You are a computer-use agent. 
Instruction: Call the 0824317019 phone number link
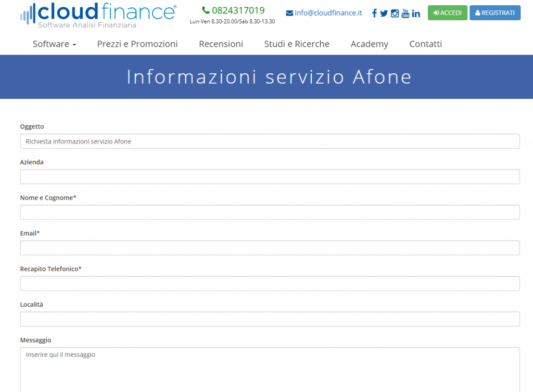[238, 10]
